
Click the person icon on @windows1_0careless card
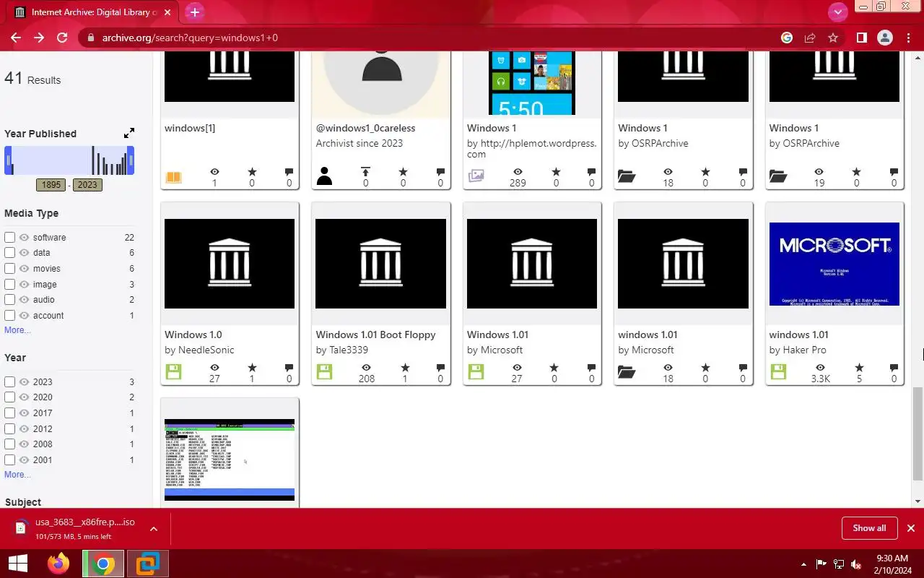(x=324, y=176)
